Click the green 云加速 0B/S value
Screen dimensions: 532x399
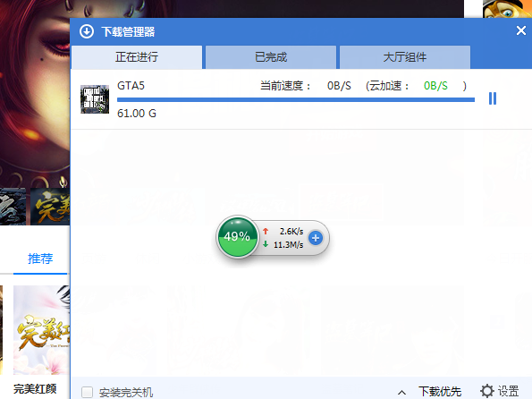click(435, 86)
